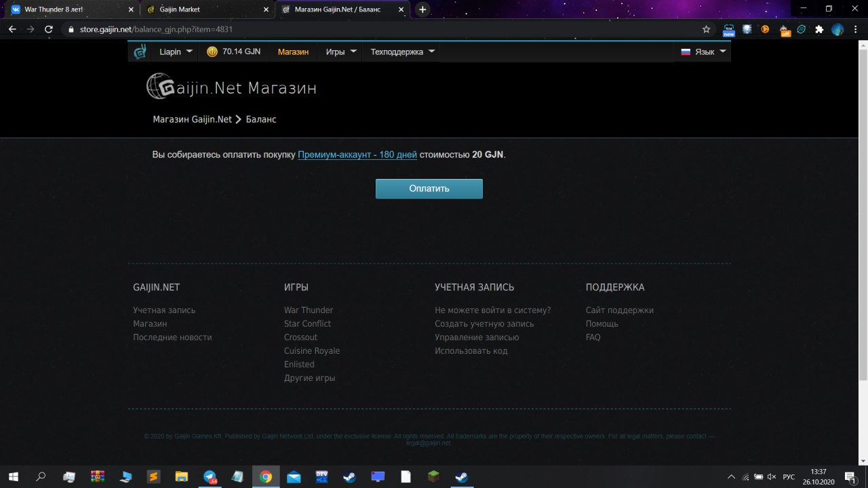Viewport: 868px width, 488px height.
Task: Open Сайт поддержки footer link
Action: pyautogui.click(x=620, y=310)
